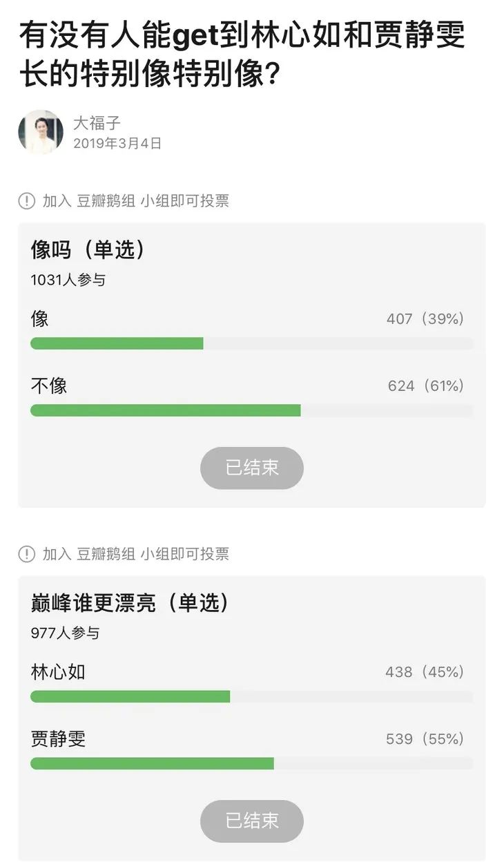Tap the post title about 林心如 and 贾静雯

pyautogui.click(x=242, y=53)
